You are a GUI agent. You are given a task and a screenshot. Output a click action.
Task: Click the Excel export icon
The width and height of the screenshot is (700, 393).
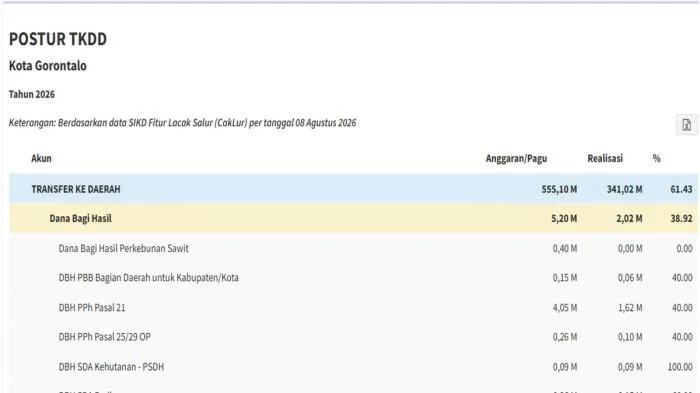coord(686,125)
